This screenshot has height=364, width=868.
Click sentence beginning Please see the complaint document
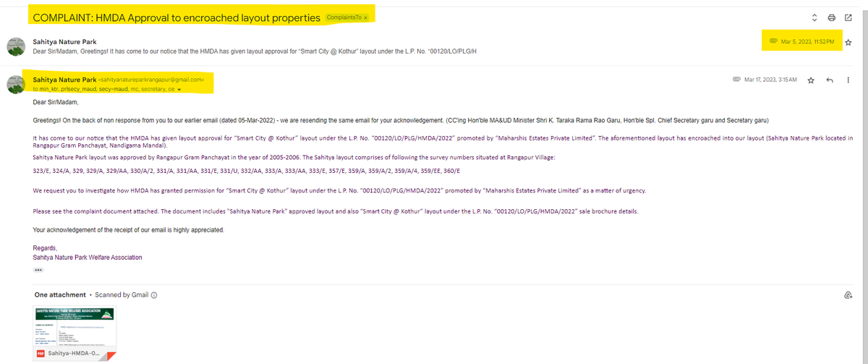pos(336,211)
